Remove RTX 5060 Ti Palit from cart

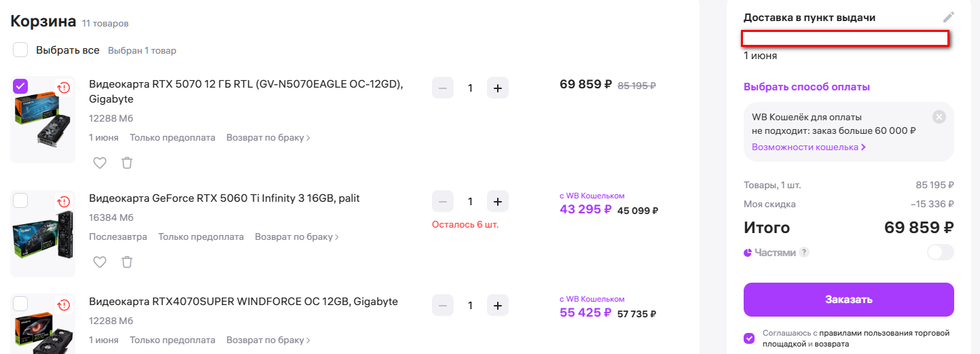click(127, 262)
